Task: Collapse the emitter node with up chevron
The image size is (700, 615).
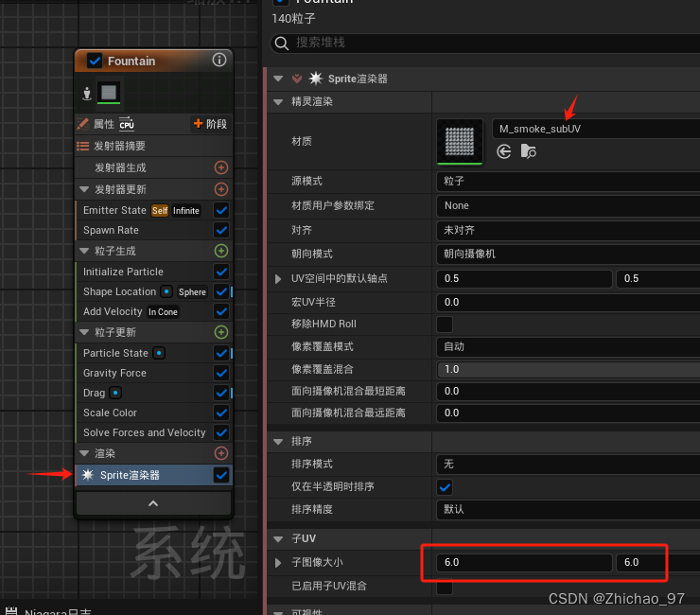Action: tap(153, 503)
